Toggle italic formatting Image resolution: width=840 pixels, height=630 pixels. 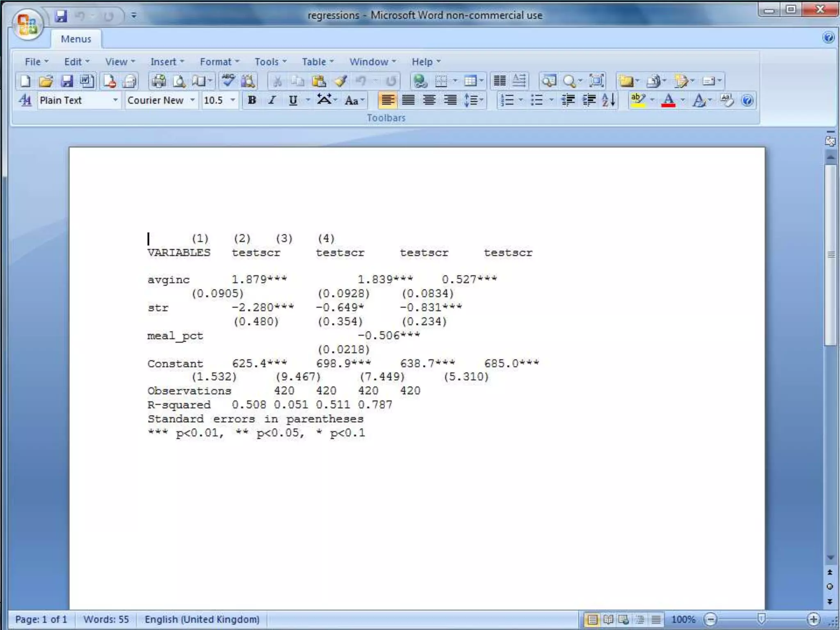(272, 100)
